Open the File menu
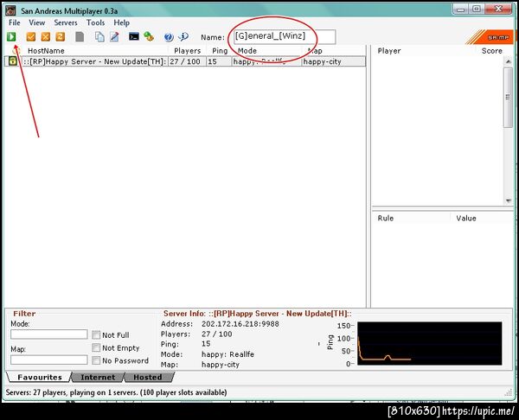 [x=14, y=22]
